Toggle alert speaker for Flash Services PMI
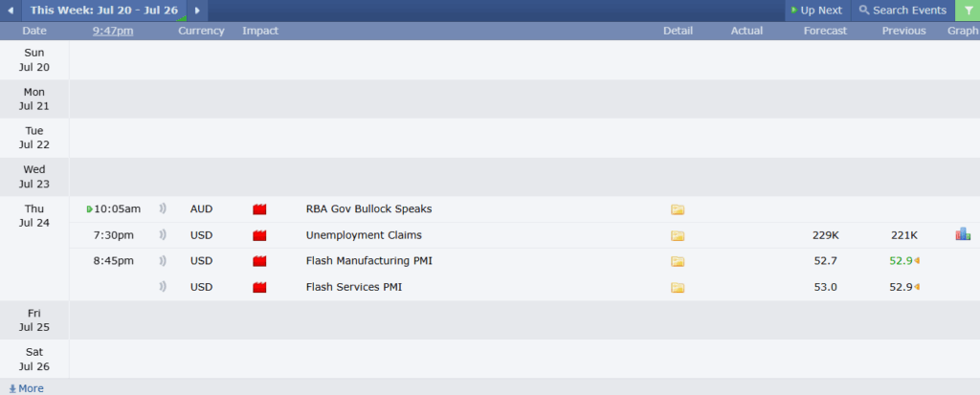Viewport: 980px width, 395px height. 163,287
